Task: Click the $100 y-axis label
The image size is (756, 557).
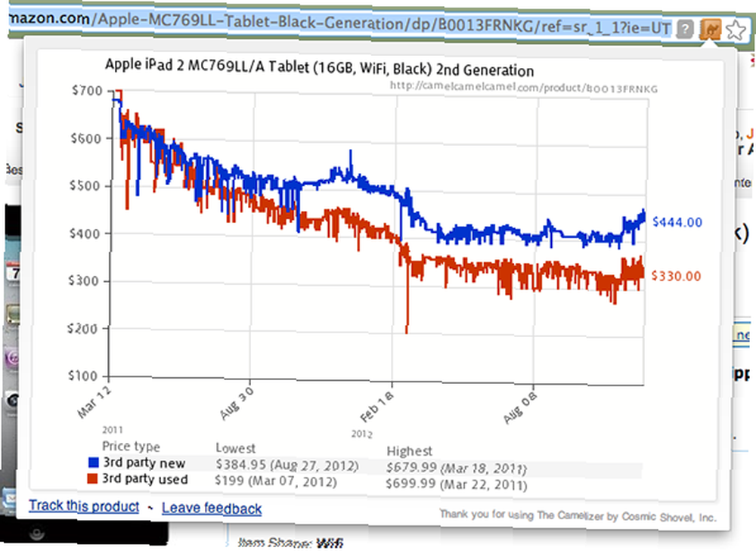Action: [83, 376]
